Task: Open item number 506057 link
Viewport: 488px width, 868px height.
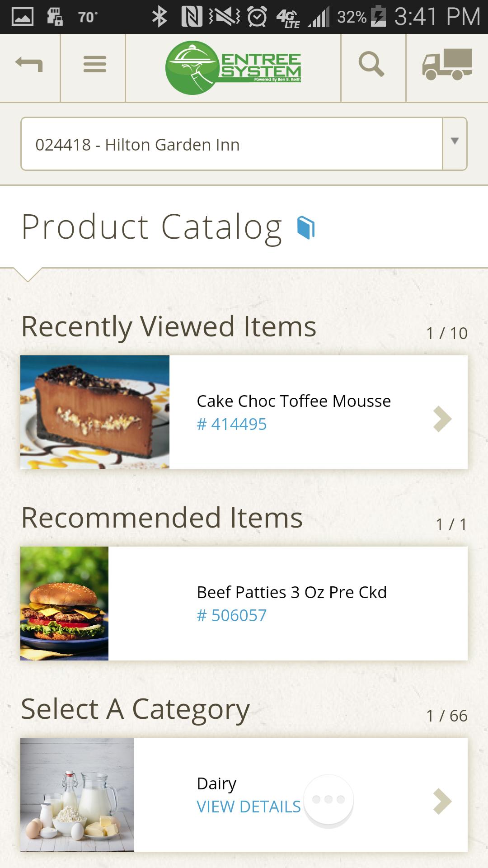Action: coord(232,616)
